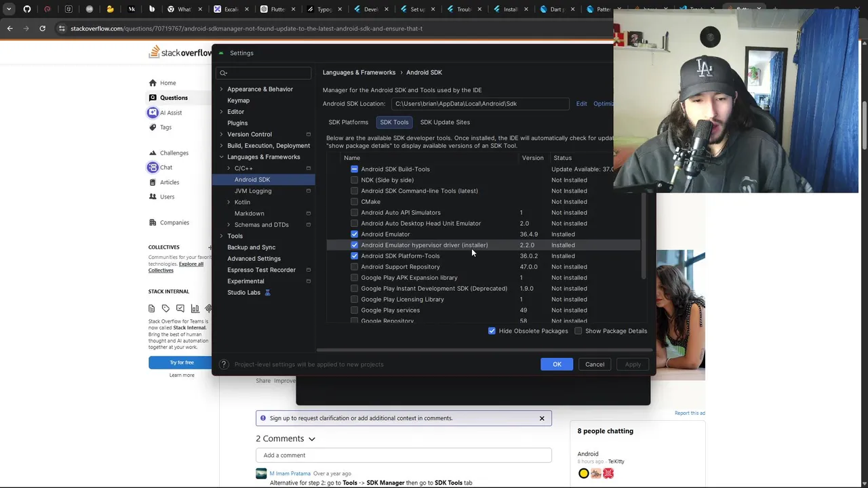Switch to SDK Platforms tab

[349, 122]
